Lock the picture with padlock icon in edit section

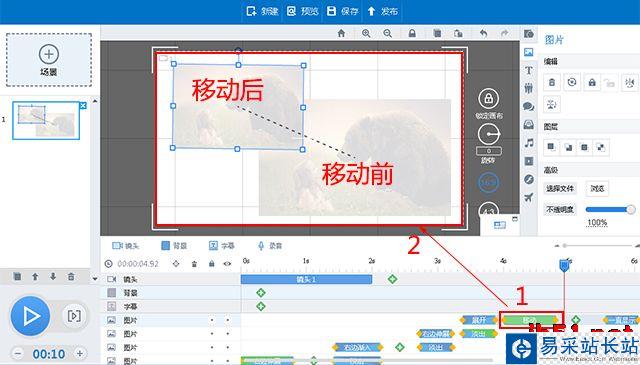coord(592,82)
